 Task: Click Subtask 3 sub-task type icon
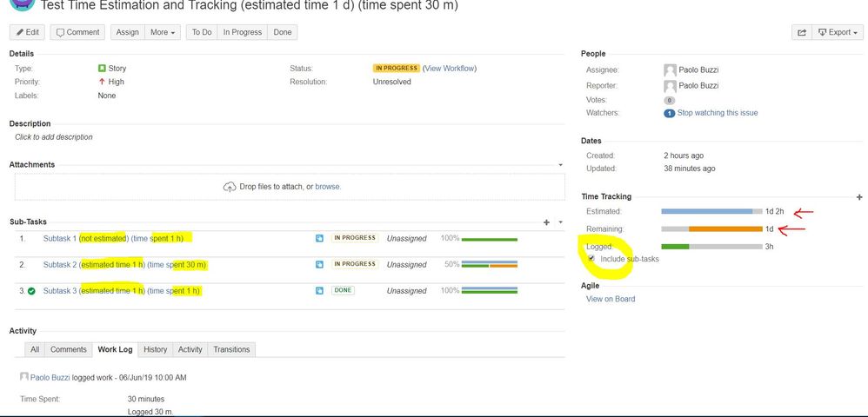pos(319,290)
